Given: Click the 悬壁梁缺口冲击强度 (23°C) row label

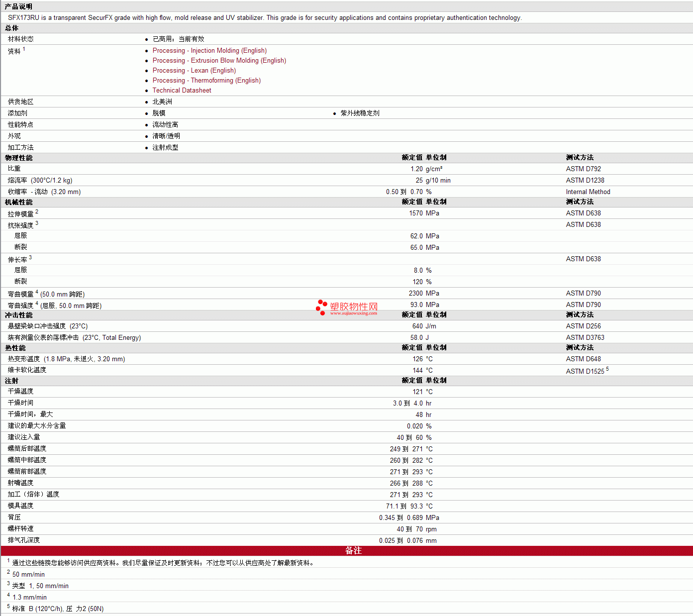Looking at the screenshot, I should (x=48, y=326).
